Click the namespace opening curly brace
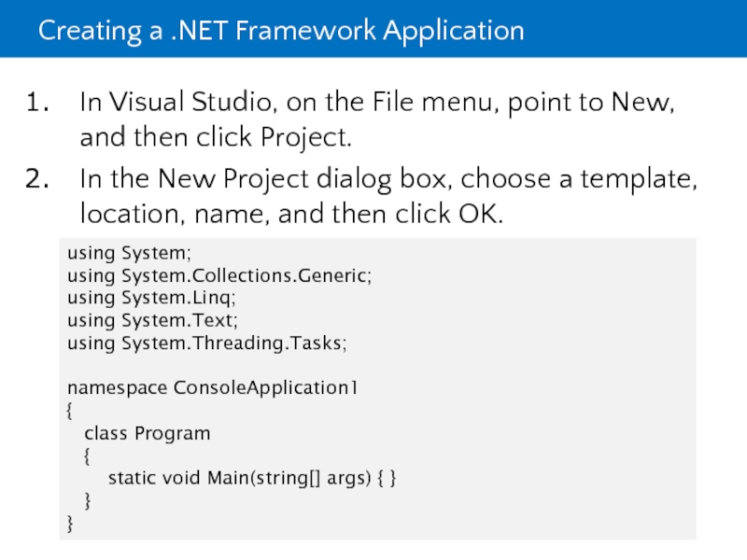The width and height of the screenshot is (747, 560). pos(71,411)
